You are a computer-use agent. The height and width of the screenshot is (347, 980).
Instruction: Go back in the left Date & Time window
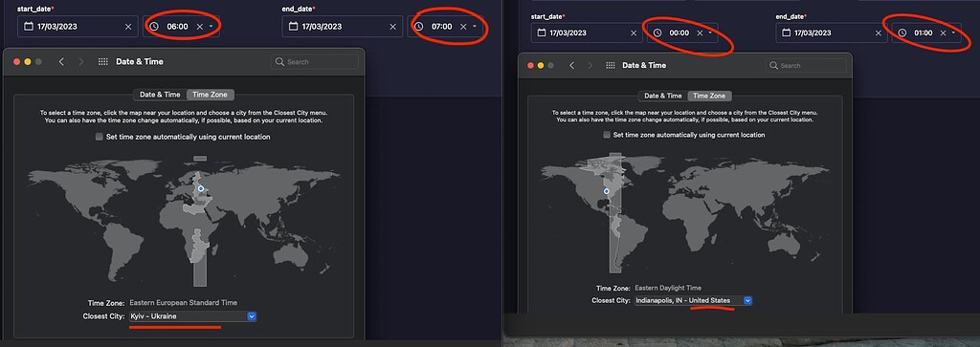pos(61,62)
